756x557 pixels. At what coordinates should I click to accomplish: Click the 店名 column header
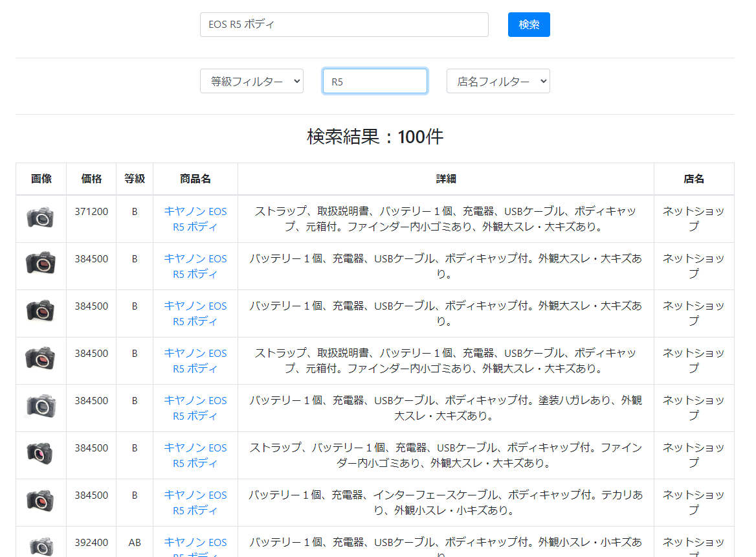click(694, 179)
